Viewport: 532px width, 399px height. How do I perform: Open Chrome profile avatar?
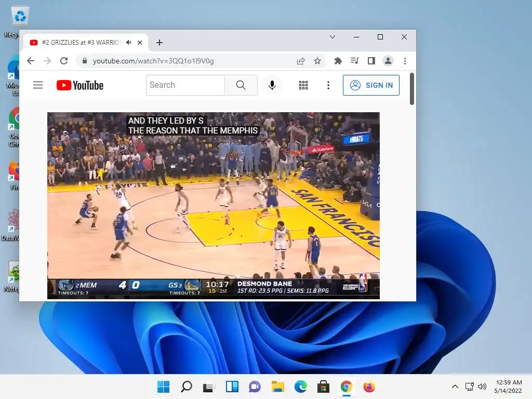(x=388, y=61)
